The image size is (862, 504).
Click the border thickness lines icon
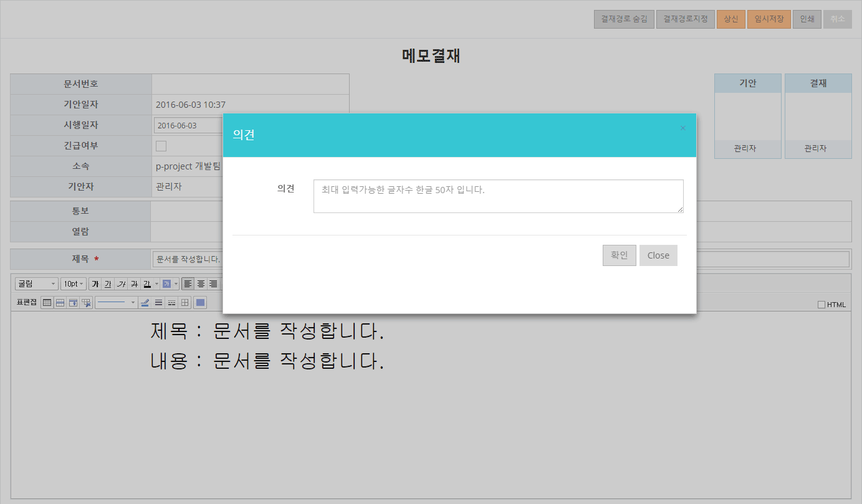pyautogui.click(x=158, y=303)
